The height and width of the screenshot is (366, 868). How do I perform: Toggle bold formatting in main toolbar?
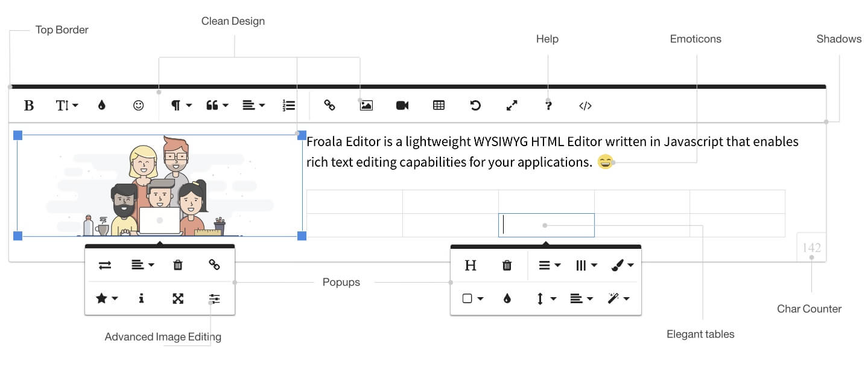click(28, 106)
